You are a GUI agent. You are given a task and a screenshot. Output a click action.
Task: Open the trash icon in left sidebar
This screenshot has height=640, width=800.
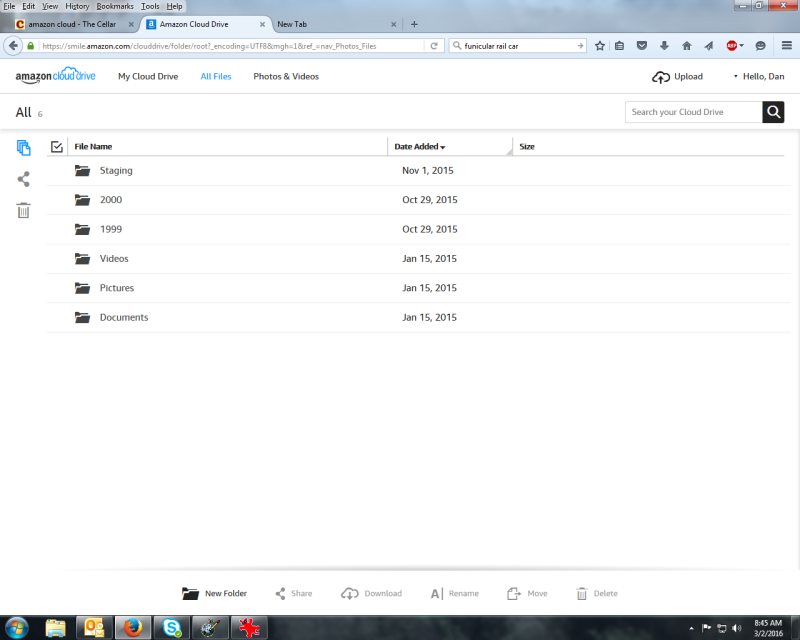coord(24,210)
